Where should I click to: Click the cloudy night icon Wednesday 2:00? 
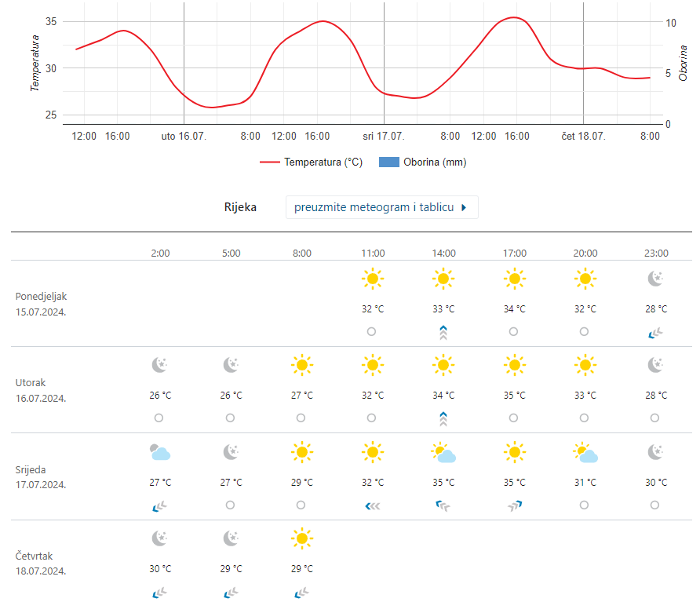pyautogui.click(x=160, y=452)
